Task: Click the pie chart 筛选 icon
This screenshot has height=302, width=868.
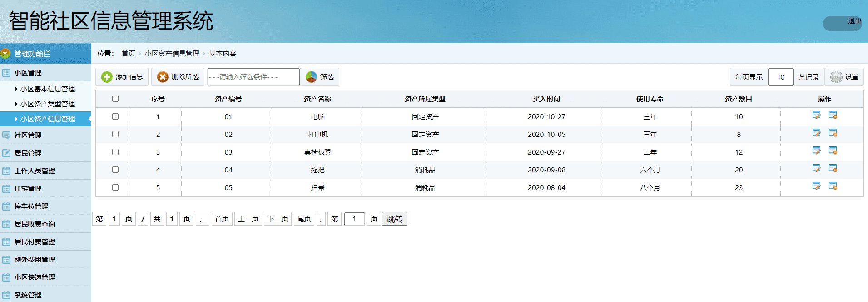Action: tap(311, 77)
